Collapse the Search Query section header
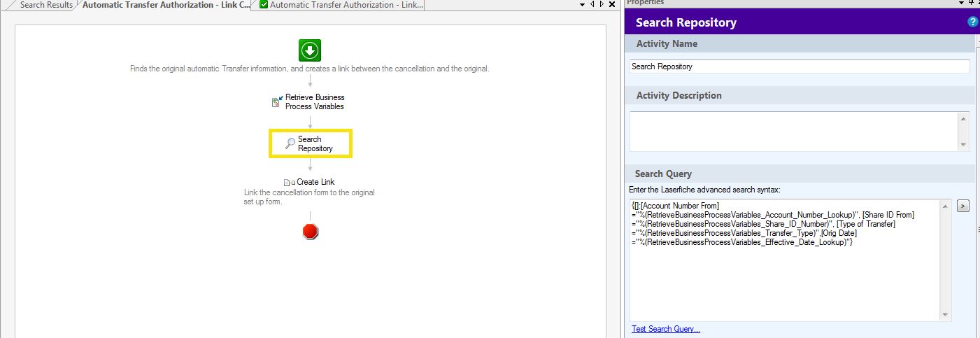Screen dimensions: 980x338 click(800, 174)
